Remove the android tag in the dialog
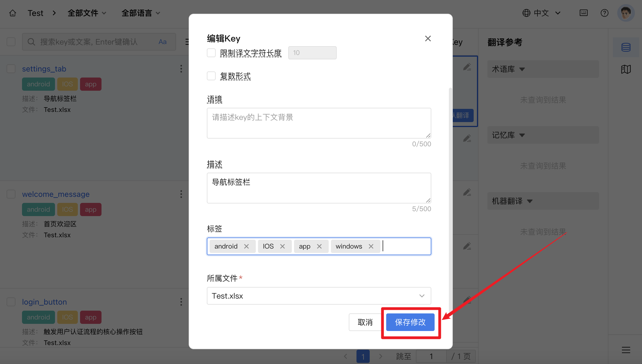 [x=246, y=246]
